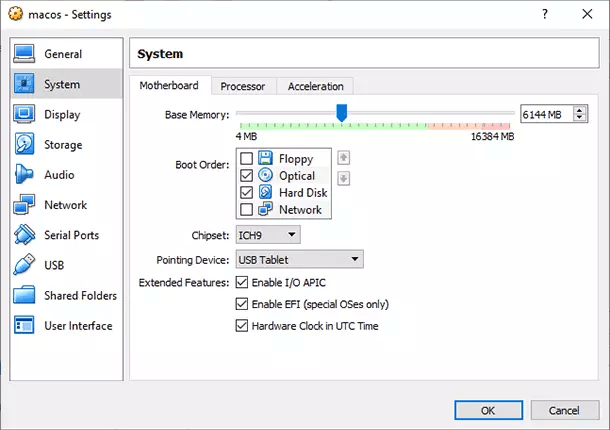The height and width of the screenshot is (430, 610).
Task: Click the General category icon
Action: [24, 54]
